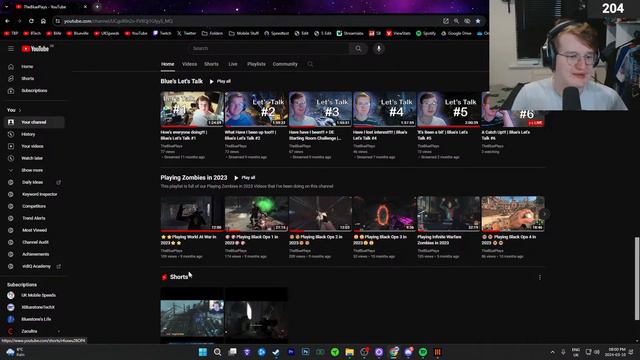The width and height of the screenshot is (640, 360).
Task: Open Blue's Let's Talk playlist title
Action: click(182, 81)
